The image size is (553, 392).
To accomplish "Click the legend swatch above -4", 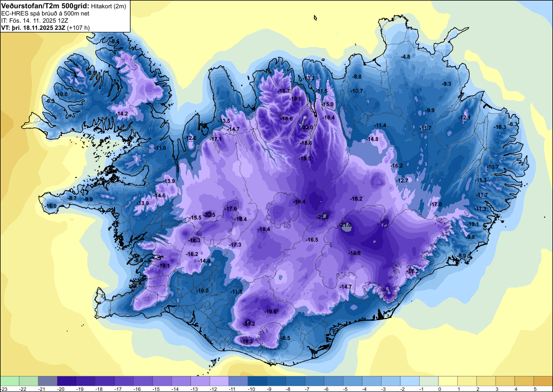I will (x=372, y=381).
